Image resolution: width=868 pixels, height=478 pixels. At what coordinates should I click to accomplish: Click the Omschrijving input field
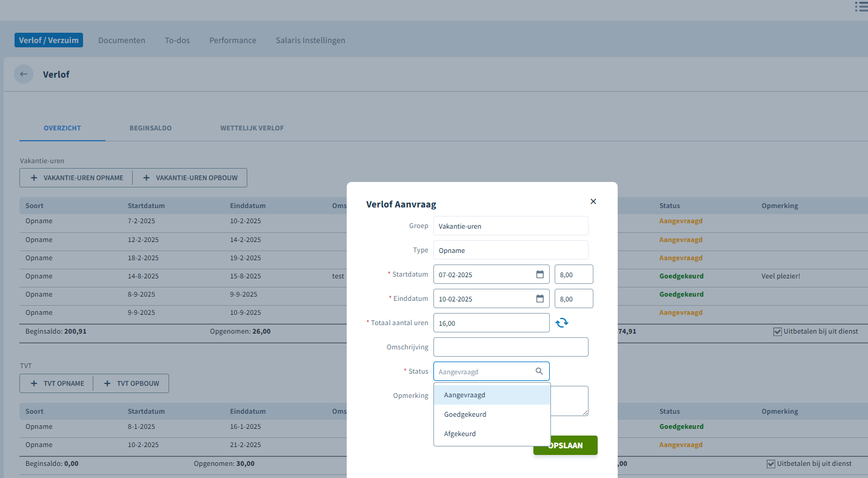point(511,347)
